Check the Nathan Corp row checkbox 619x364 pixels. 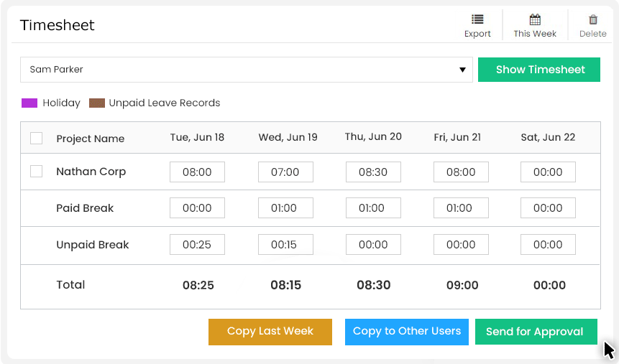pyautogui.click(x=37, y=172)
